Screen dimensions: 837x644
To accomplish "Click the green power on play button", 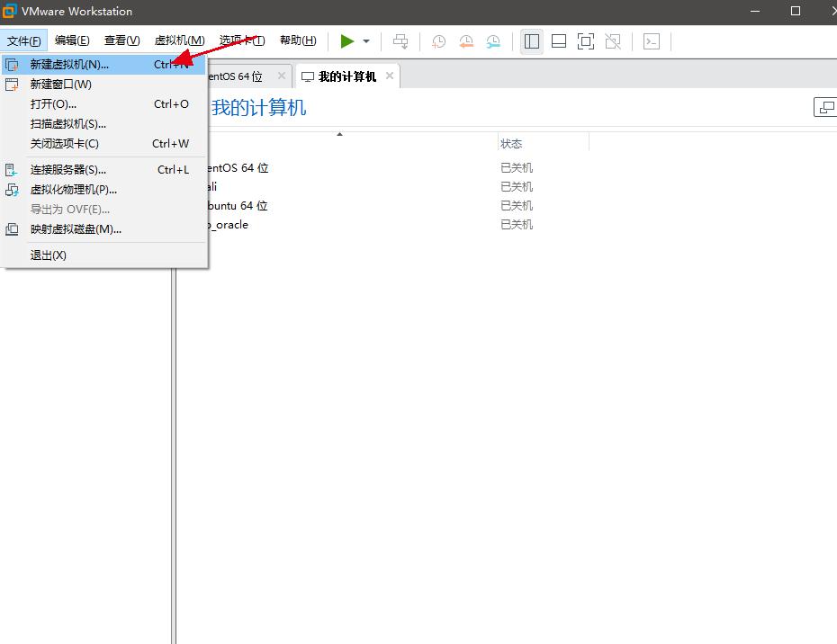I will coord(347,41).
